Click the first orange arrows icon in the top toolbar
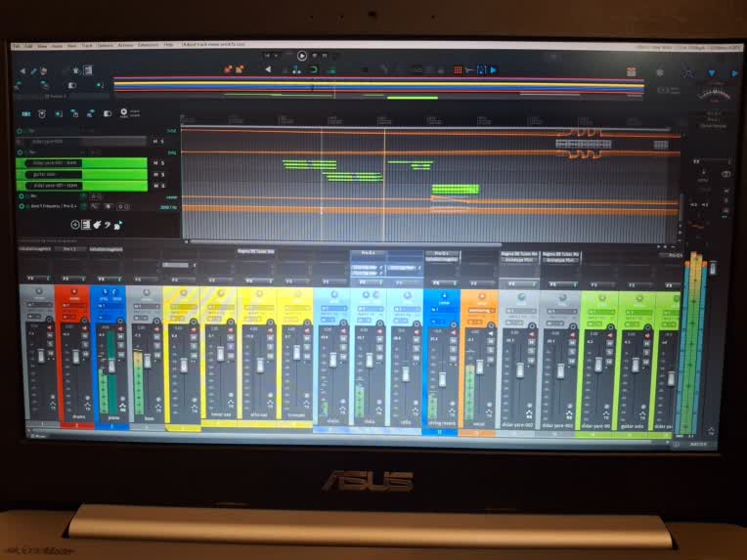Image resolution: width=747 pixels, height=560 pixels. click(228, 69)
